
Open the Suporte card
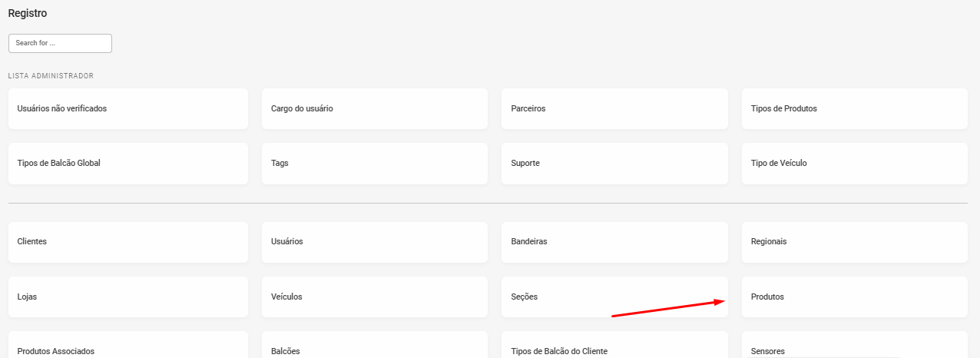point(614,163)
